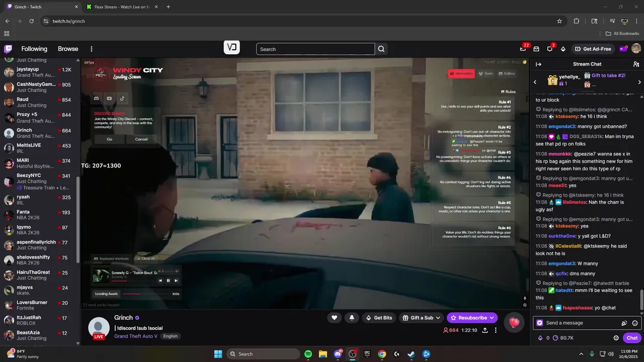The image size is (644, 362).
Task: Open the purple Turbo offer icon
Action: coord(623,49)
